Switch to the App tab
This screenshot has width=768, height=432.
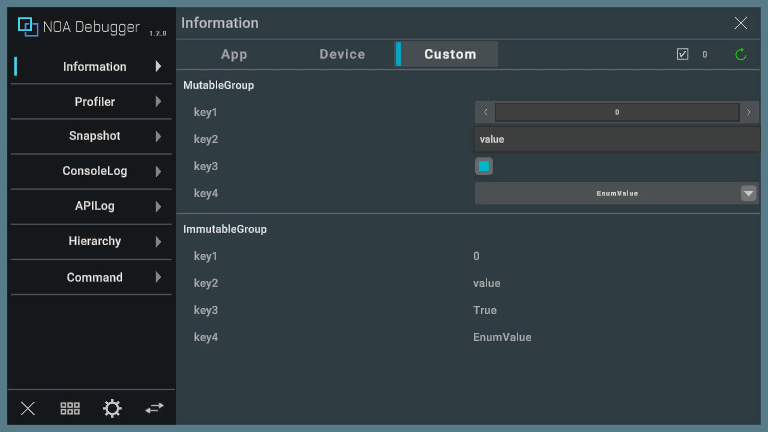pyautogui.click(x=234, y=54)
